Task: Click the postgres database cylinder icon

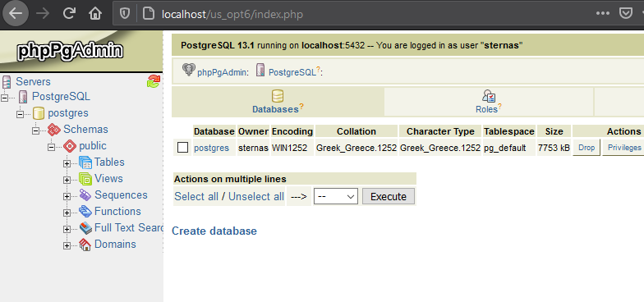Action: pyautogui.click(x=38, y=113)
